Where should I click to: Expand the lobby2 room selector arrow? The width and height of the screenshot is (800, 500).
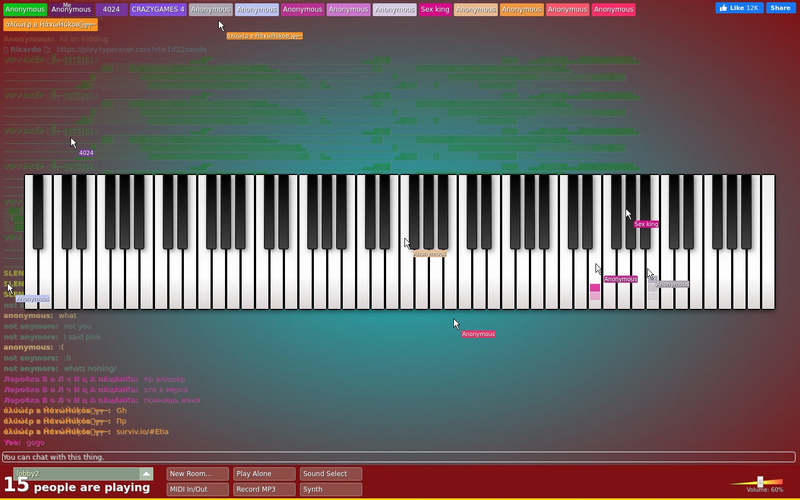146,473
